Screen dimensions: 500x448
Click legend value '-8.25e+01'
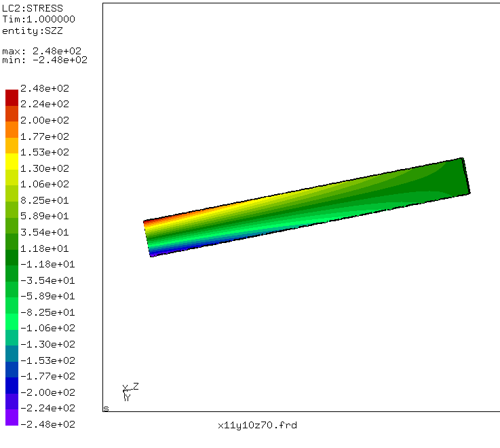click(48, 312)
